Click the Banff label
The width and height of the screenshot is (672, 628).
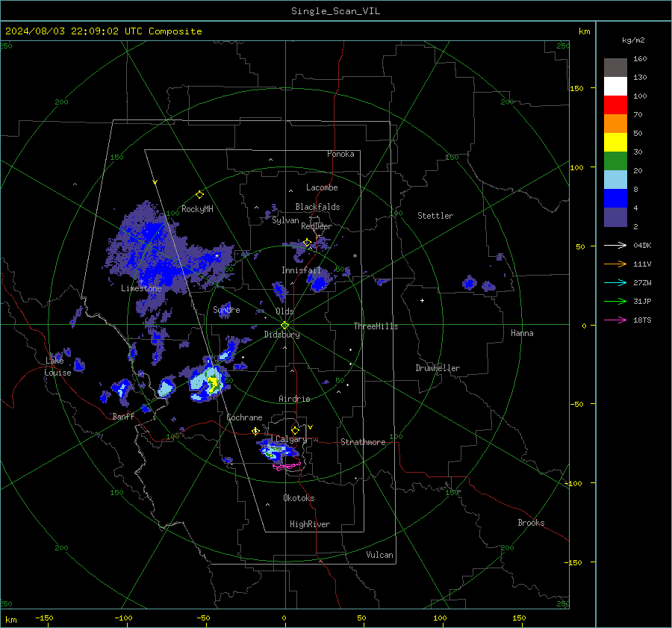point(123,416)
